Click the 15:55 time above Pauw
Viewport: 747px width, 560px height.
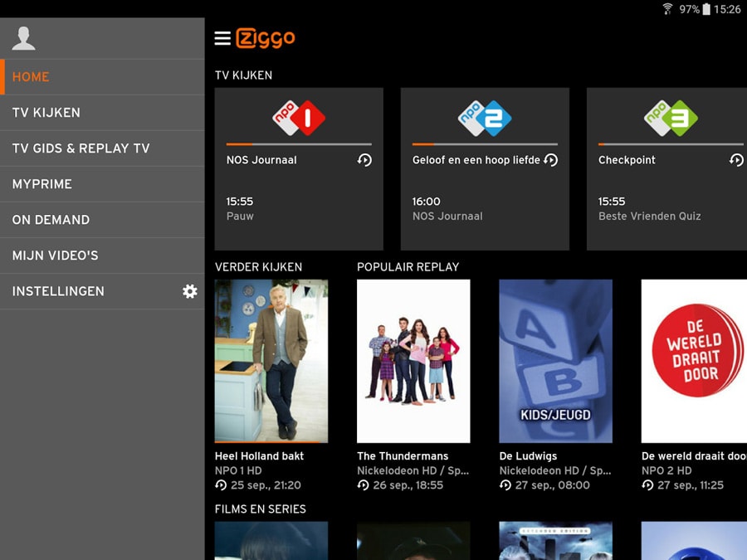(240, 202)
